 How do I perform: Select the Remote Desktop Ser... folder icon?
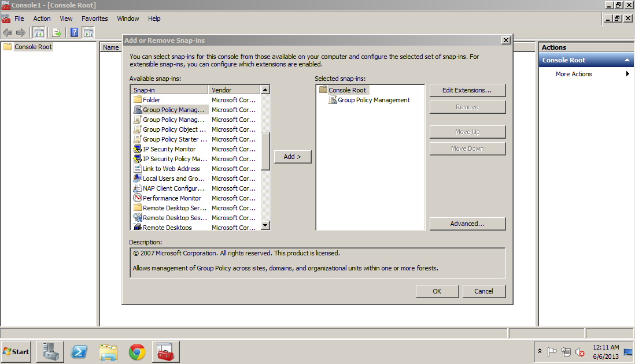pos(138,208)
